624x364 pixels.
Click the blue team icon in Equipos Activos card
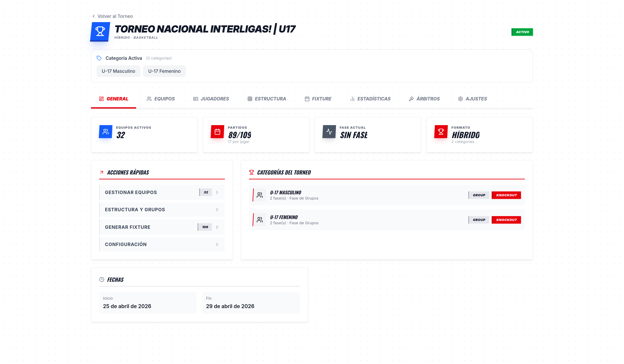point(106,131)
